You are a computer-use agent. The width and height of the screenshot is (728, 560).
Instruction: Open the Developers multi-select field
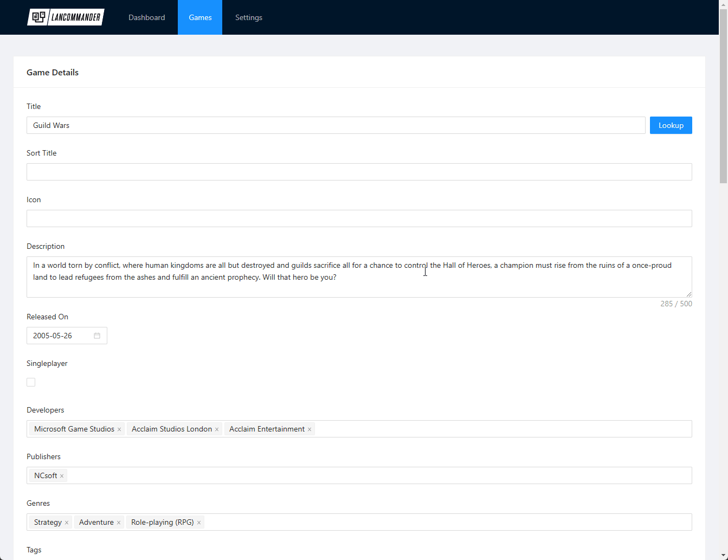point(499,429)
